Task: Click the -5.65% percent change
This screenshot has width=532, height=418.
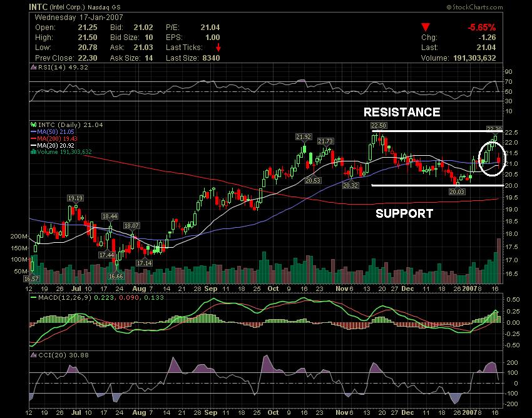Action: [482, 27]
